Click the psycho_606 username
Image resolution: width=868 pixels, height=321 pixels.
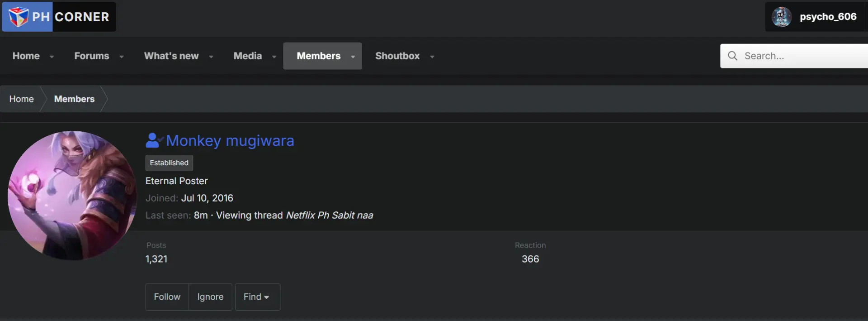[x=828, y=17]
